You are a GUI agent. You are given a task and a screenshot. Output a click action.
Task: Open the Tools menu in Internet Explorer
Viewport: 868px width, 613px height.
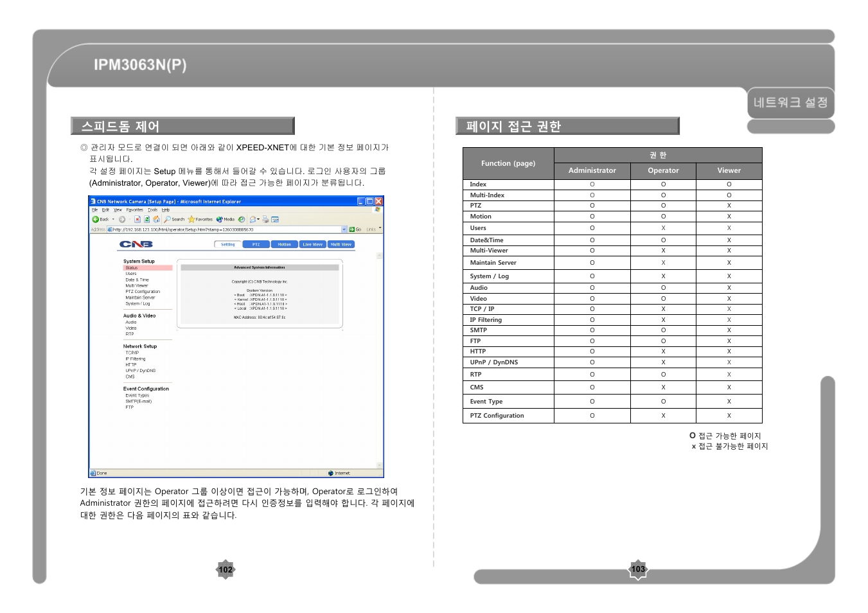click(x=152, y=209)
